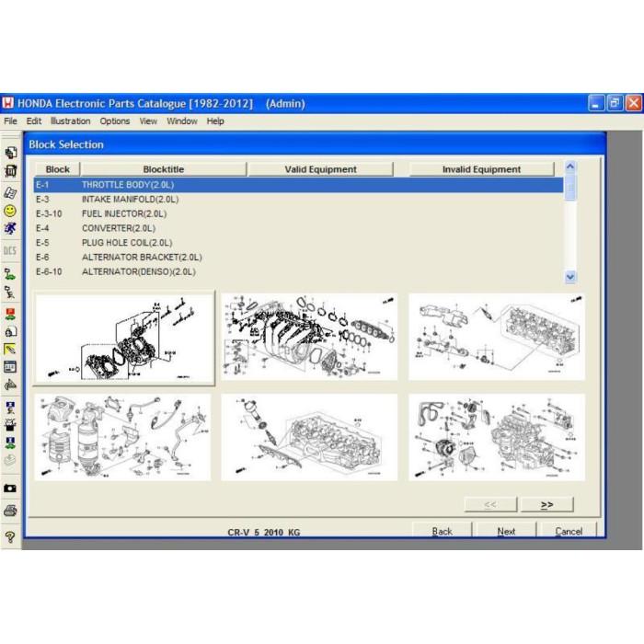Image resolution: width=644 pixels, height=644 pixels.
Task: Click the calendar grid sidebar icon
Action: pyautogui.click(x=10, y=366)
